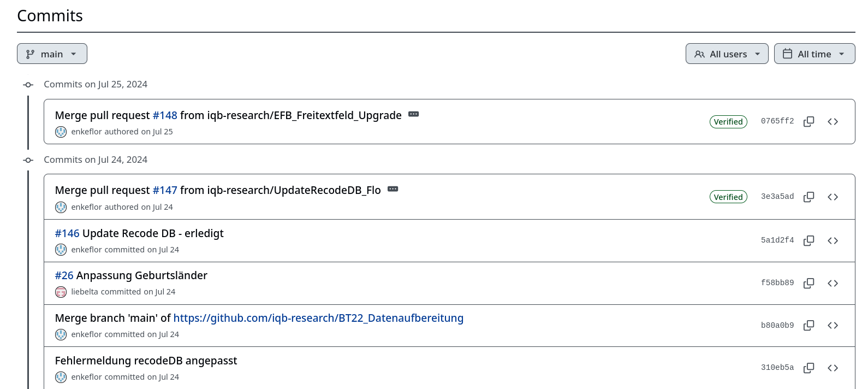This screenshot has height=389, width=868.
Task: Open pull request #148 link
Action: [165, 115]
